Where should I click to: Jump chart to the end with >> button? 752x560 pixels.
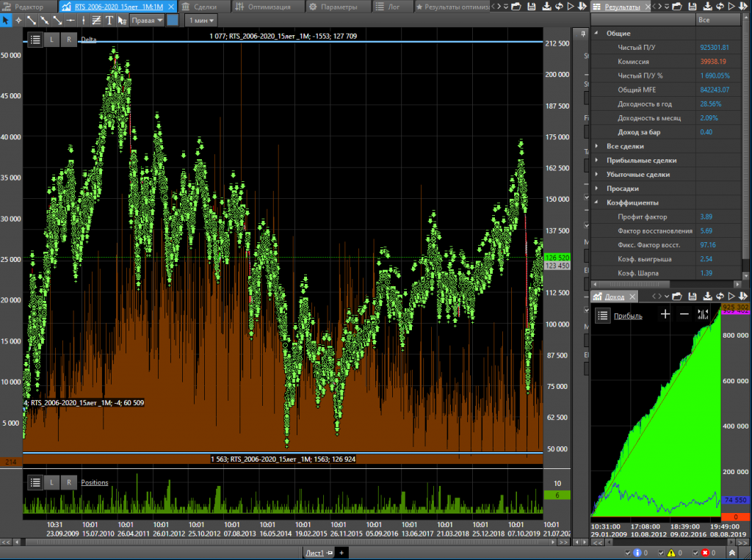coord(565,542)
